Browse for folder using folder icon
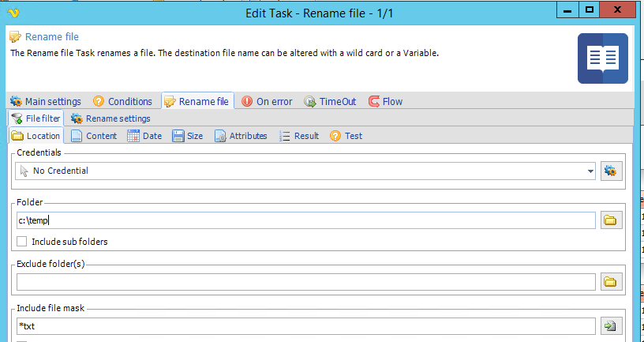 point(608,220)
